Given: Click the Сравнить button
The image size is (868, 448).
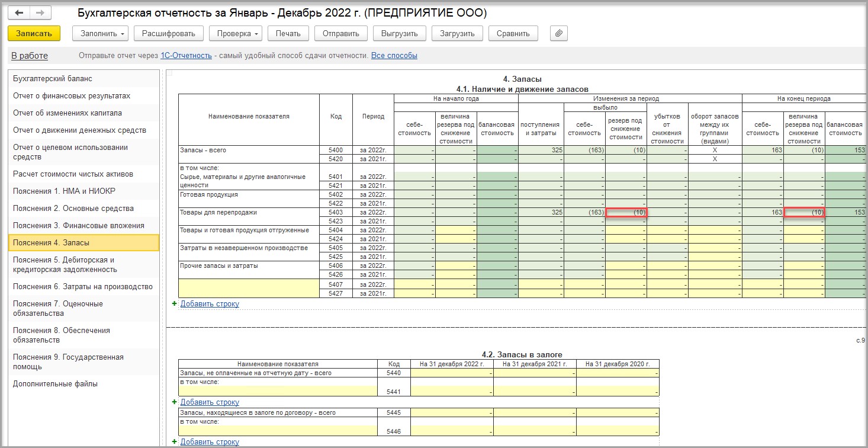Looking at the screenshot, I should tap(513, 33).
